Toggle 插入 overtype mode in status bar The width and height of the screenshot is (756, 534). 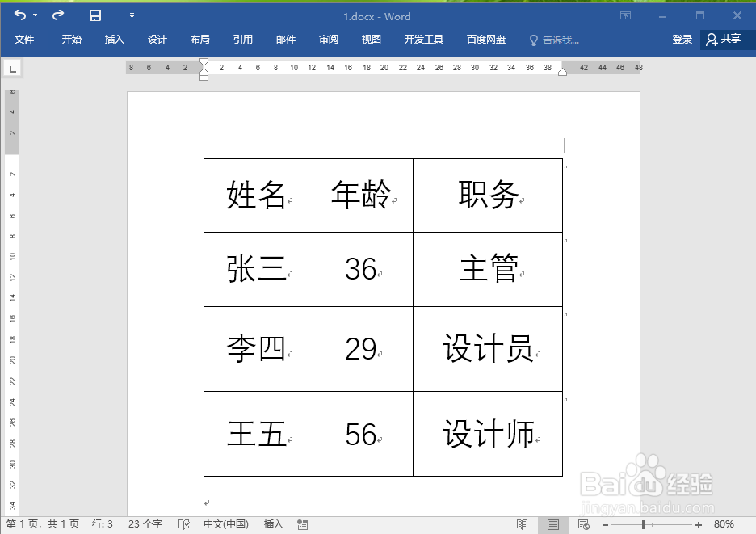tap(273, 523)
